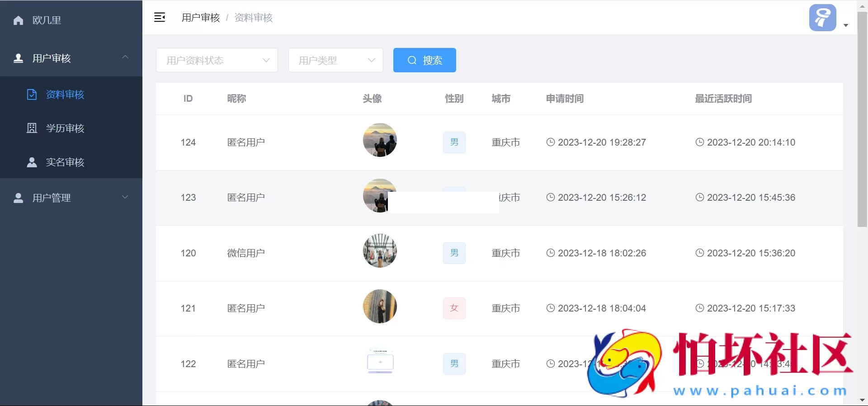
Task: Click the 学历审核 building icon
Action: (x=32, y=128)
